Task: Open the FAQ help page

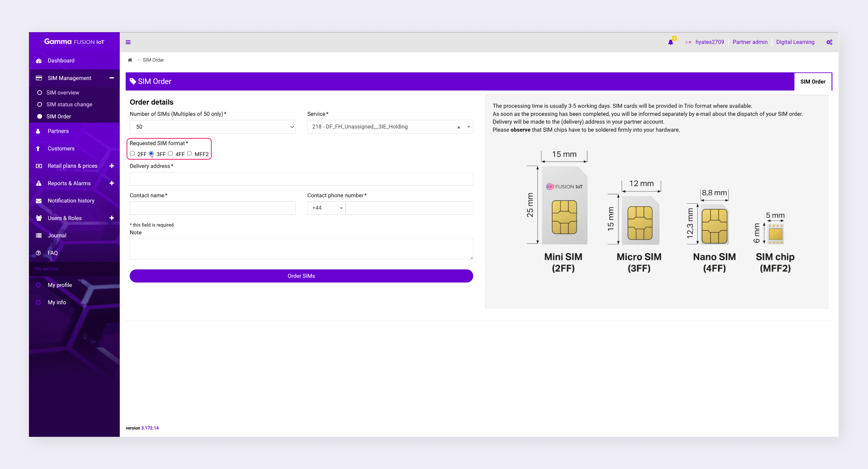Action: (53, 253)
